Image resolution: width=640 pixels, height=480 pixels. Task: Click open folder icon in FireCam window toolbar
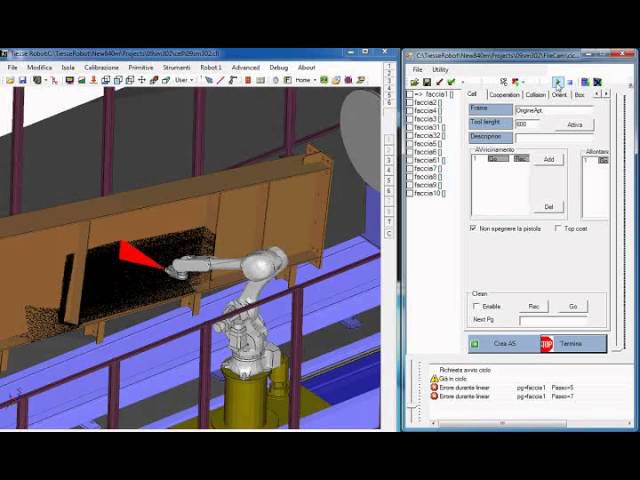pyautogui.click(x=415, y=82)
